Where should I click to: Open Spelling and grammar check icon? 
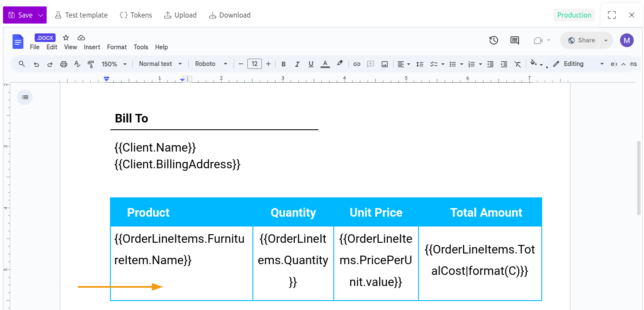click(77, 63)
